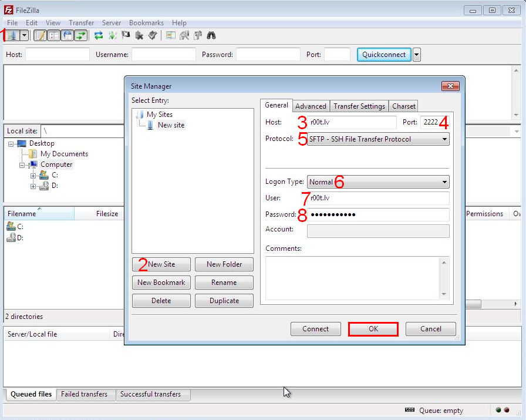Click the New Site button
This screenshot has width=526, height=420.
click(x=161, y=264)
